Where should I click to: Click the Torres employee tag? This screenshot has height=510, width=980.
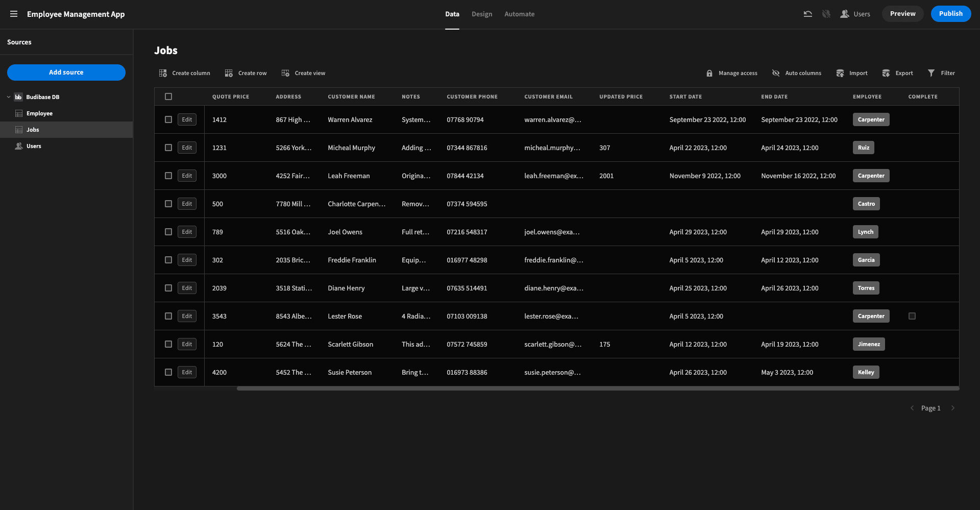coord(866,288)
